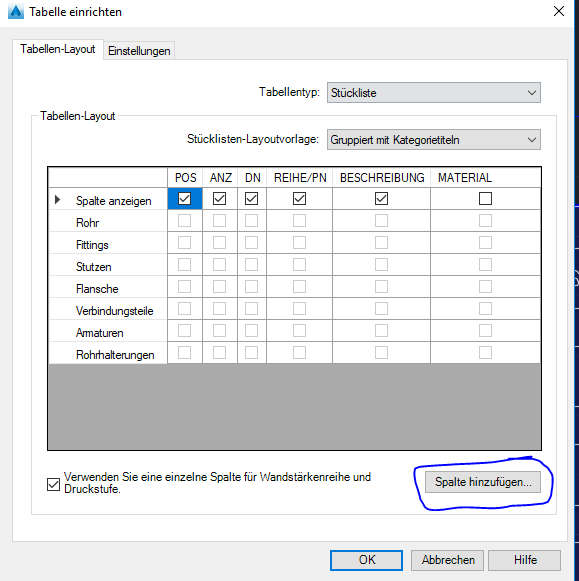The width and height of the screenshot is (579, 581).
Task: Tick the Fittings row BESCHREIBUNG checkbox
Action: click(381, 242)
